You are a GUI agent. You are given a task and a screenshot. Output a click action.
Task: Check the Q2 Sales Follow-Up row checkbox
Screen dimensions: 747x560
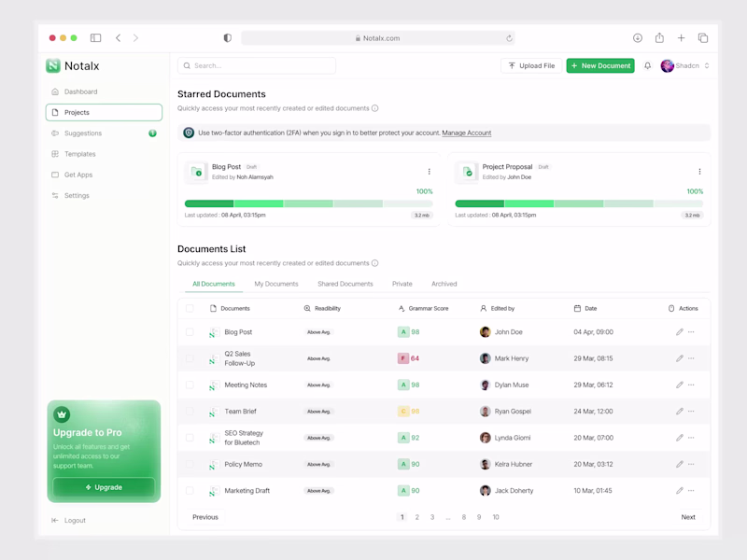pos(190,358)
